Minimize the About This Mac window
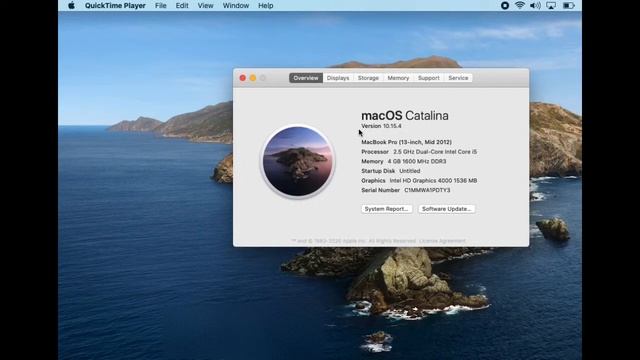 pos(253,78)
